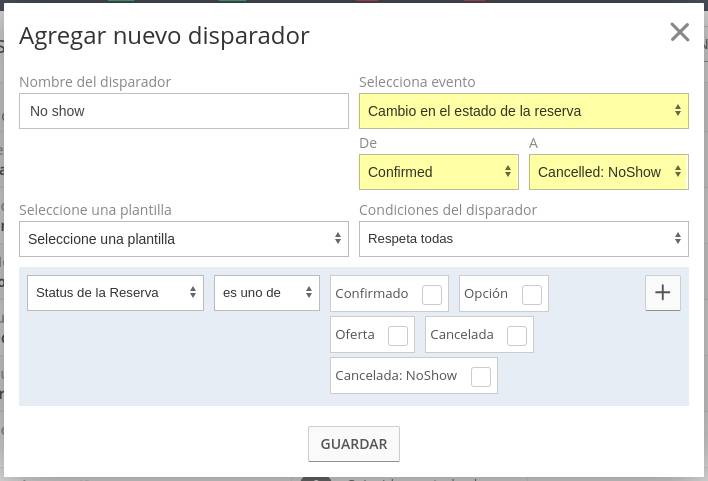Open the Seleccione una plantilla dropdown
Viewport: 708px width, 481px height.
[x=184, y=239]
